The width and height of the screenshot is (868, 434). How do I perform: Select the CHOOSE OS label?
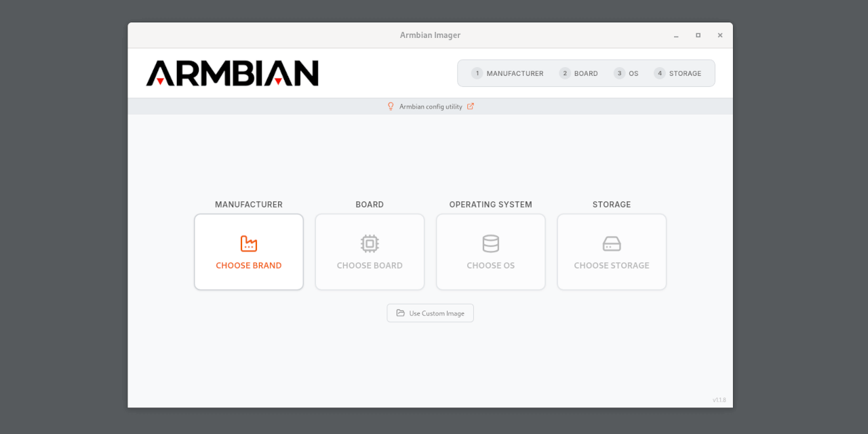click(491, 266)
